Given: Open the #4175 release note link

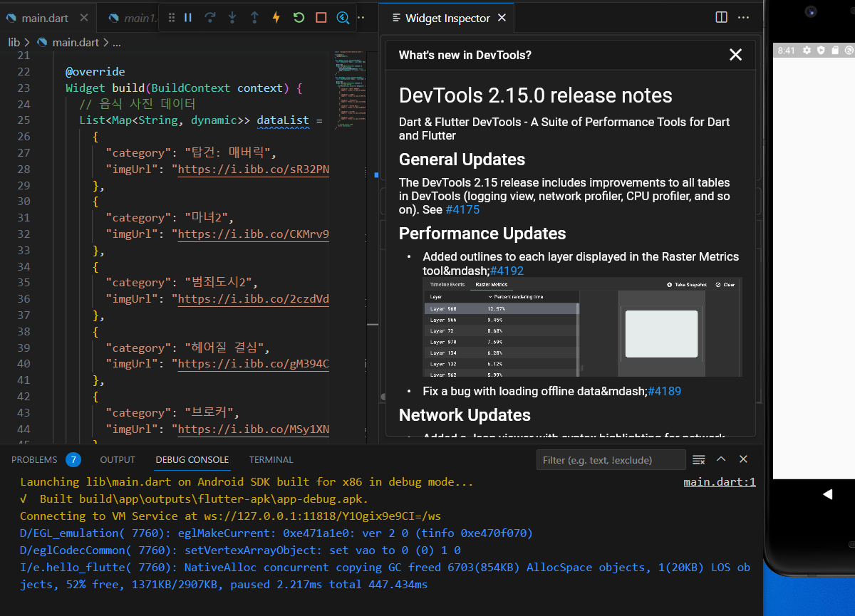Looking at the screenshot, I should pyautogui.click(x=462, y=209).
